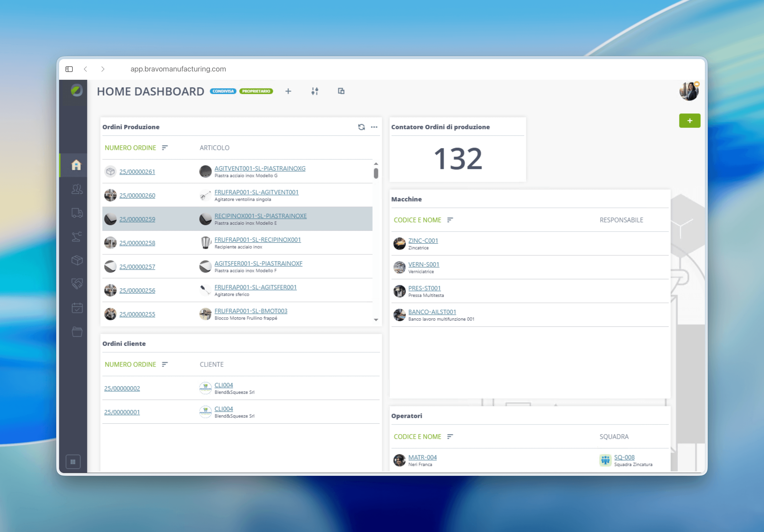
Task: Open production order 25/00000257
Action: (137, 267)
